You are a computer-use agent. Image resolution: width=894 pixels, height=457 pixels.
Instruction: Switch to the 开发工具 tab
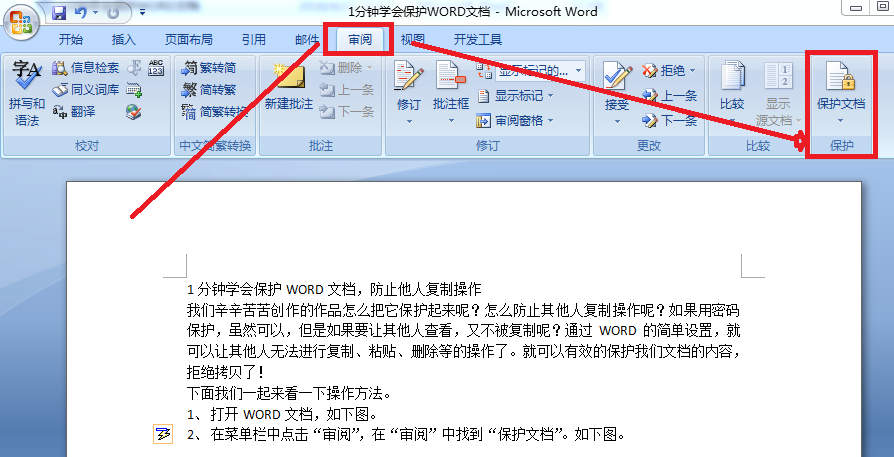tap(478, 39)
